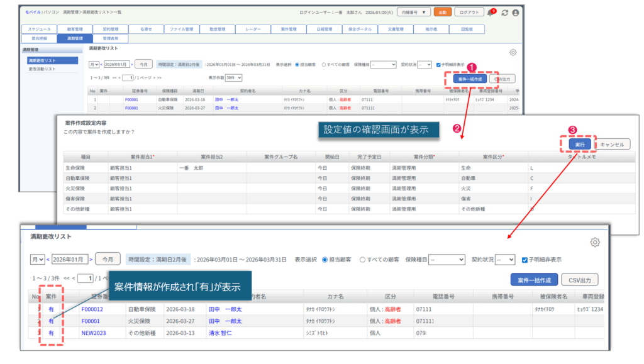
Task: Select 更改活動リスト in the left sidebar
Action: [42, 69]
